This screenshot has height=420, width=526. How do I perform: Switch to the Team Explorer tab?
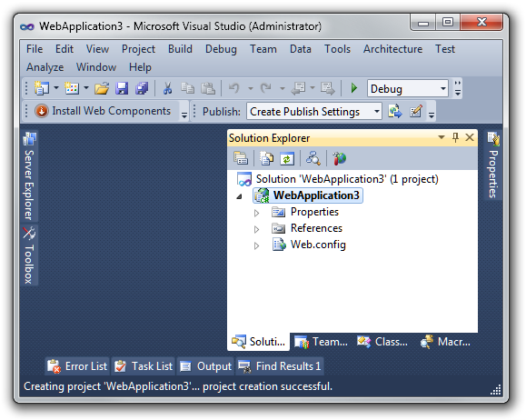click(322, 342)
